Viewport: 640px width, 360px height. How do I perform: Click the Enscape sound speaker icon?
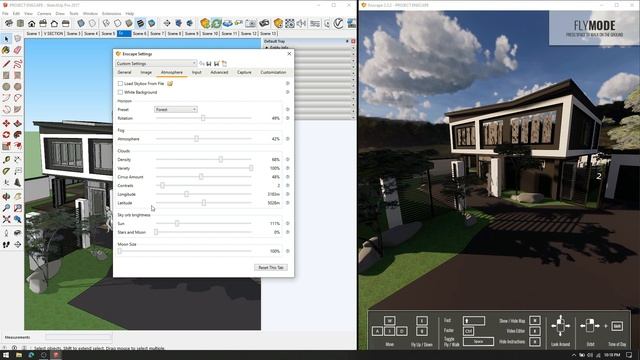click(301, 23)
